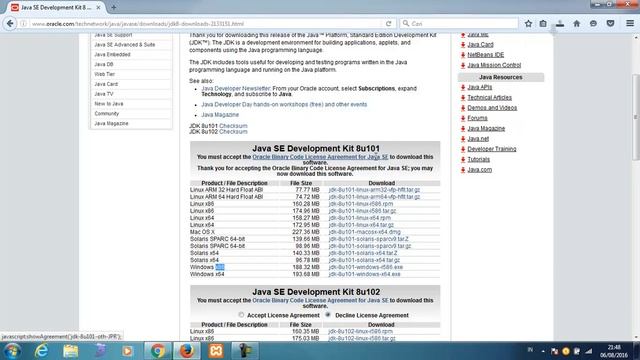The image size is (640, 360).
Task: Select Accept License Agreement radio for 8u102
Action: coord(241,315)
